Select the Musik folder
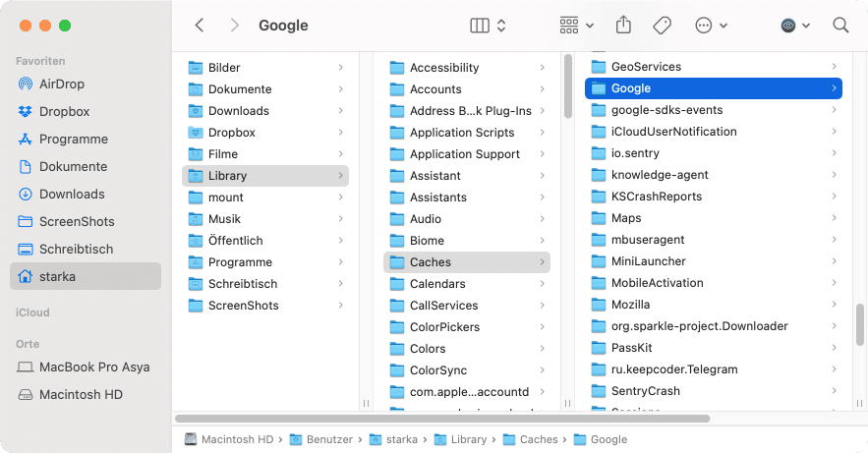 coord(265,219)
